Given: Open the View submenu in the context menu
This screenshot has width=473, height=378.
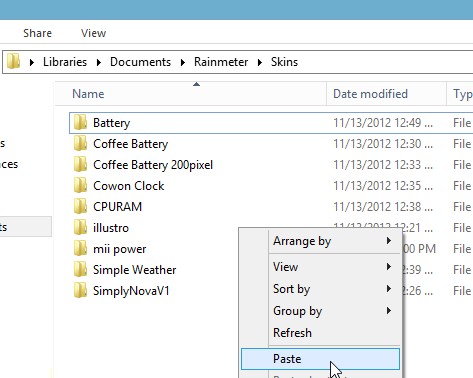Looking at the screenshot, I should click(320, 267).
